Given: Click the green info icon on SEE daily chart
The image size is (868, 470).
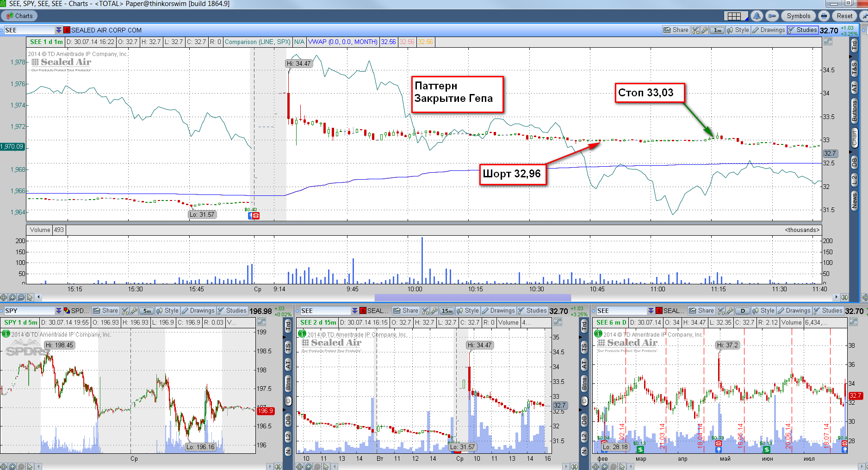Looking at the screenshot, I should (598, 333).
